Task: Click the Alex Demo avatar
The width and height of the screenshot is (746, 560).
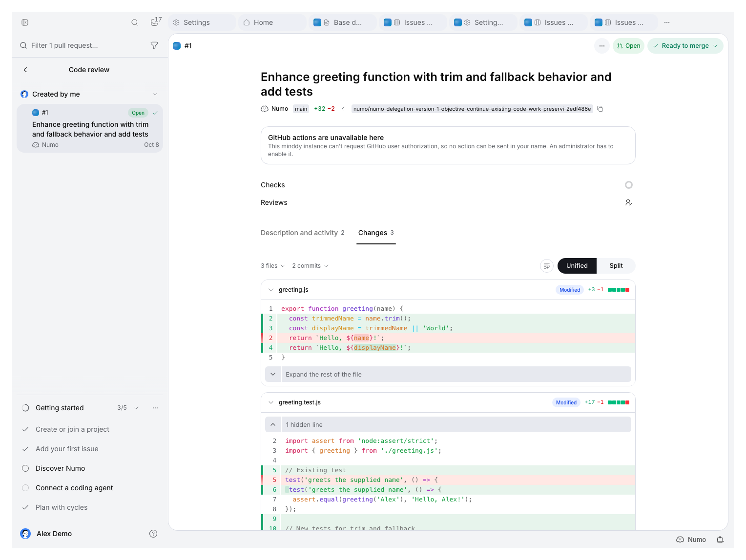Action: [25, 534]
